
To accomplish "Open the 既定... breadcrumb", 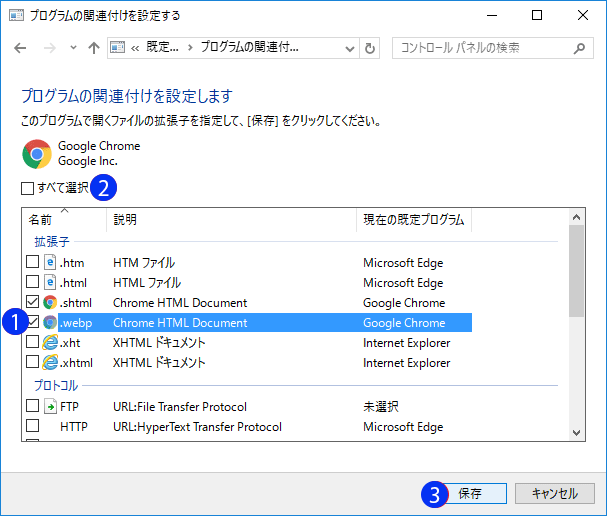I will (x=162, y=48).
